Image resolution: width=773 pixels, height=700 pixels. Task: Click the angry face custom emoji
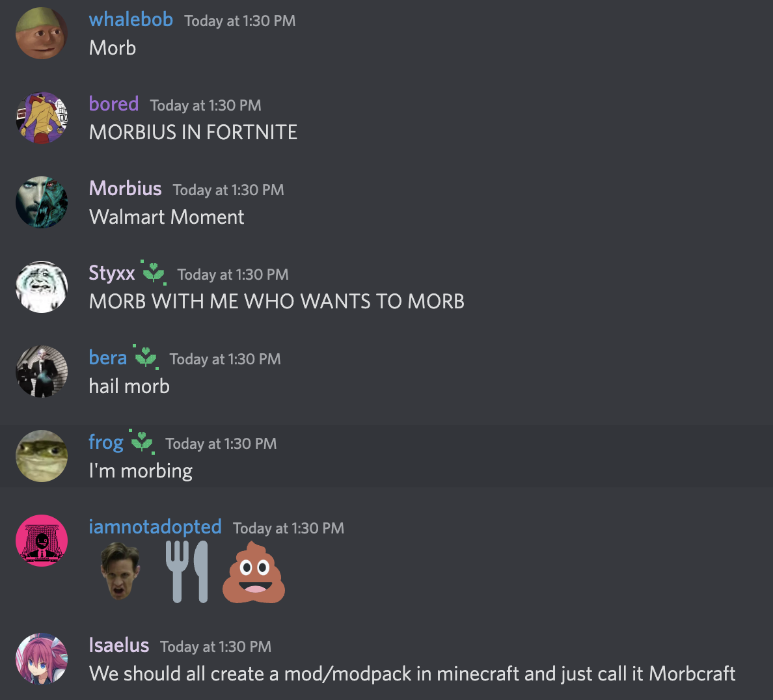[120, 571]
